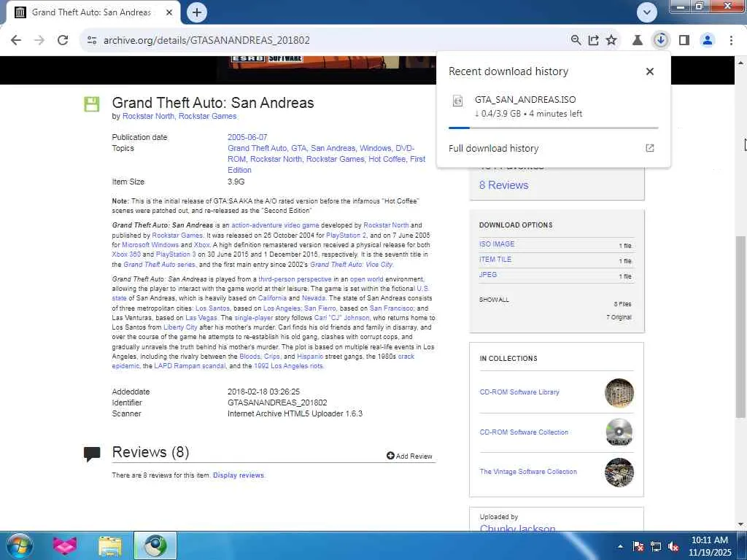Image resolution: width=747 pixels, height=560 pixels.
Task: Click the CD-ROM Software Library thumbnail
Action: [619, 393]
